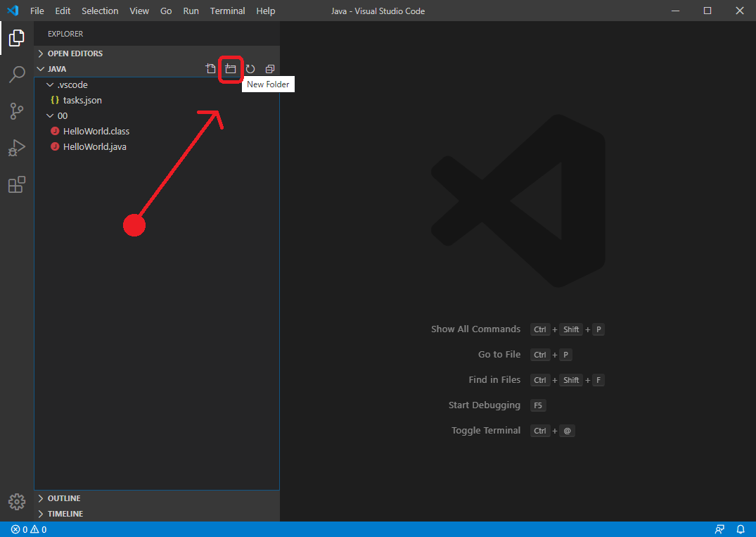
Task: Collapse the .vscode folder
Action: coord(157,85)
